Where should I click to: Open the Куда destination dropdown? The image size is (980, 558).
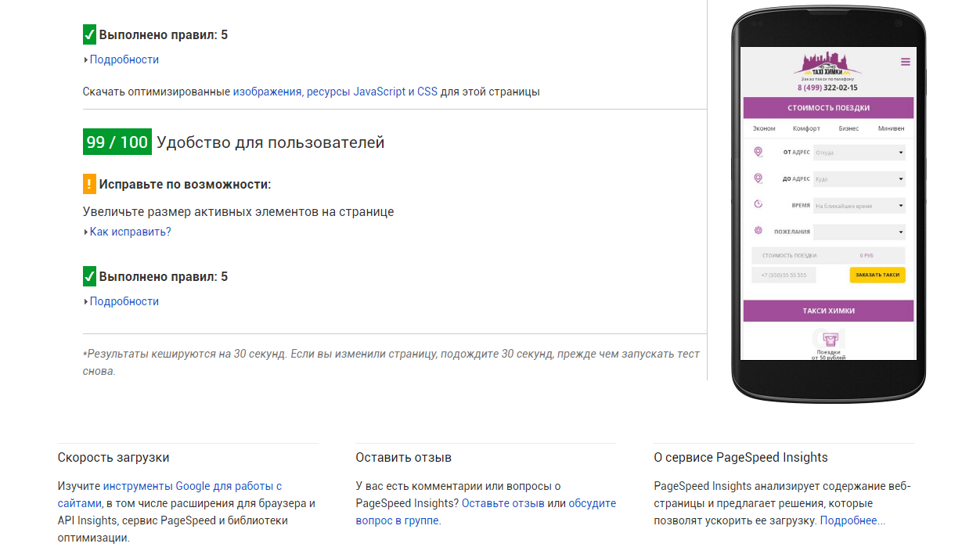[x=859, y=179]
